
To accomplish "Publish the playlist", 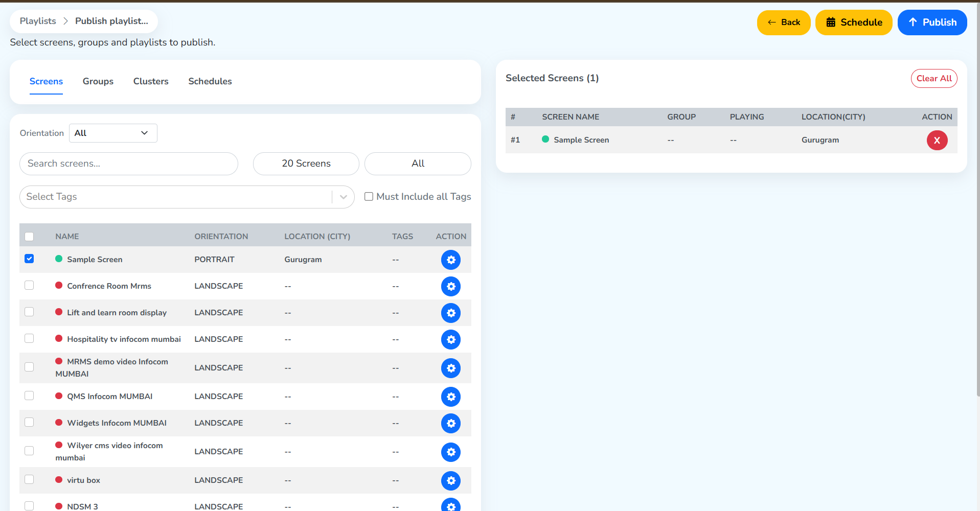I will click(x=932, y=22).
